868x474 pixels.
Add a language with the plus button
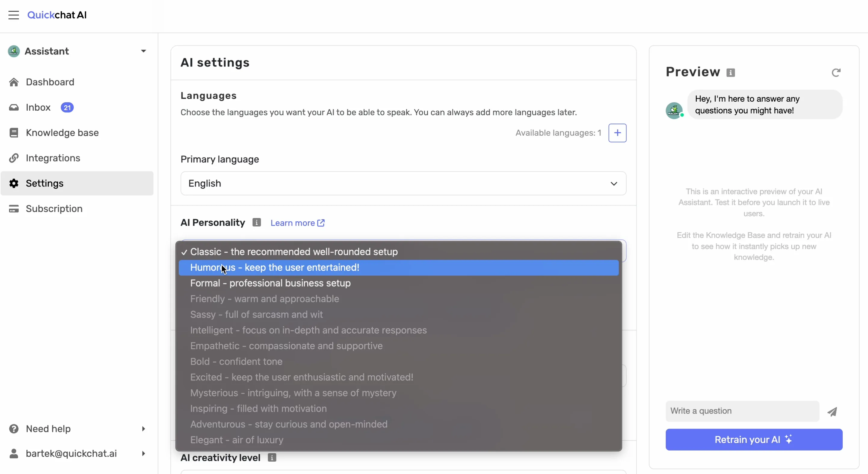click(x=617, y=133)
